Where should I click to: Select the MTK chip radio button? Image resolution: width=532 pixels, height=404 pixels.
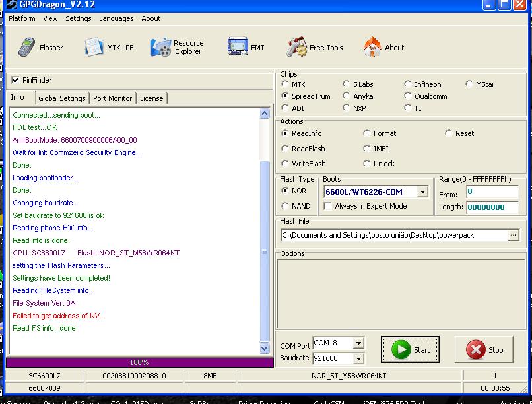pos(285,84)
